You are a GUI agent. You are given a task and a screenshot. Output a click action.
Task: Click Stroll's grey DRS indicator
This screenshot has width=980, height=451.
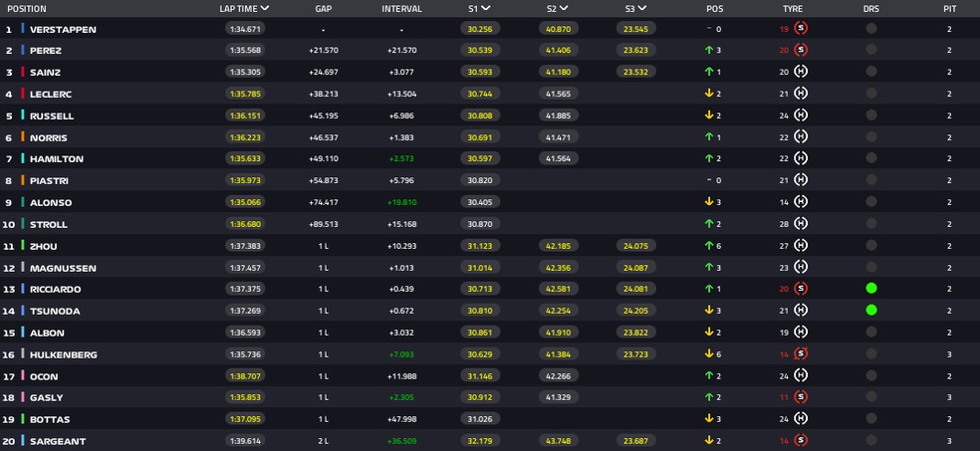(x=871, y=224)
